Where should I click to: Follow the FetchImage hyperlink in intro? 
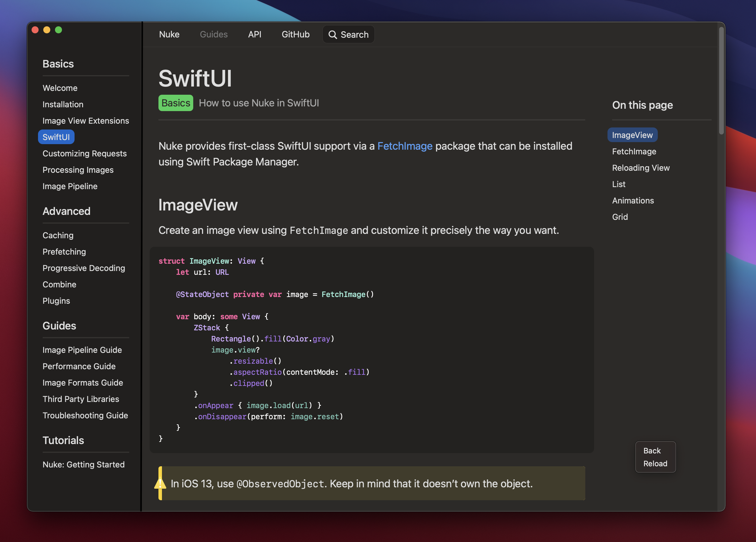(405, 146)
